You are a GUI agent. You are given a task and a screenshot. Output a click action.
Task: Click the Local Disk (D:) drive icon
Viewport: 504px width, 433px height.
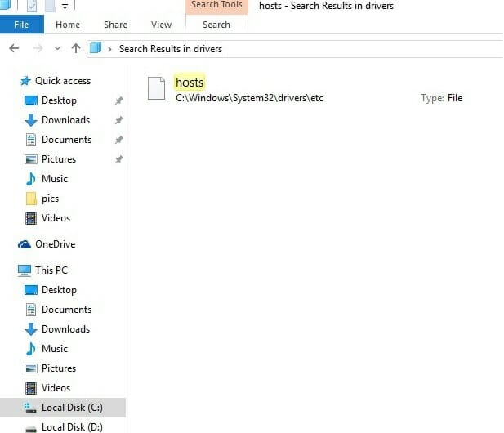31,429
